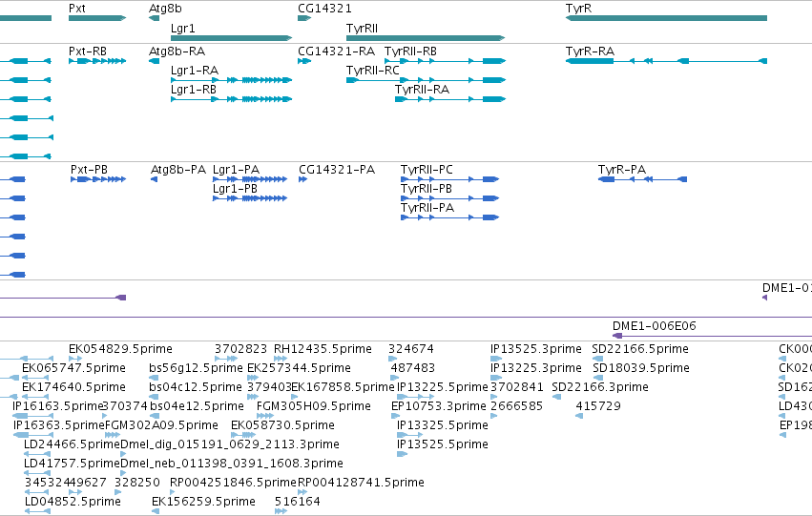Viewport: 812px width, 516px height.
Task: Click the Atg8b-RA transcript label
Action: pyautogui.click(x=177, y=52)
